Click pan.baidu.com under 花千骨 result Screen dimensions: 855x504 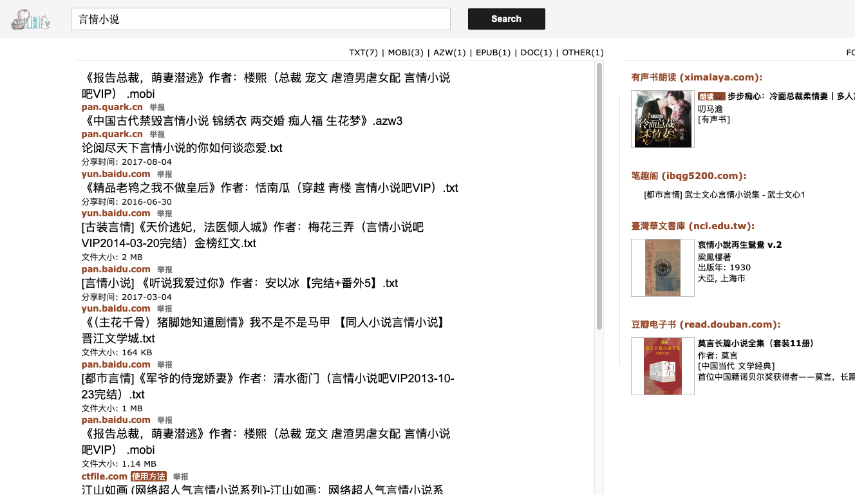click(116, 364)
